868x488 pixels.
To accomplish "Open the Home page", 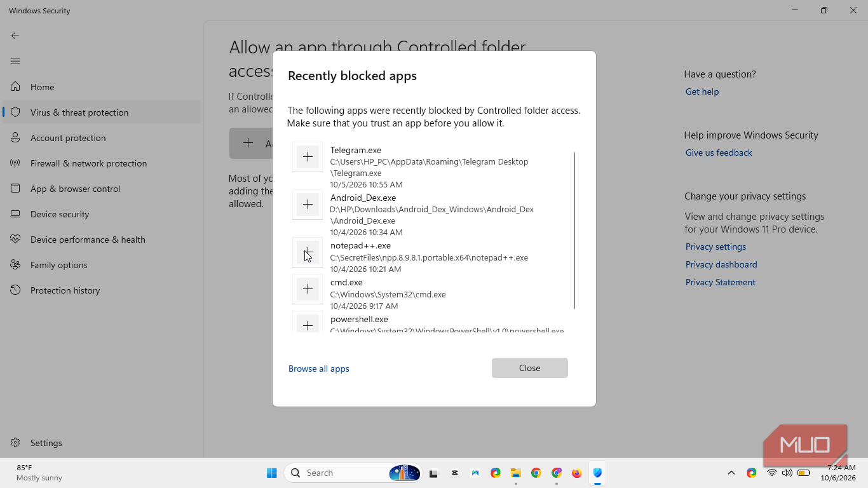I will [102, 87].
